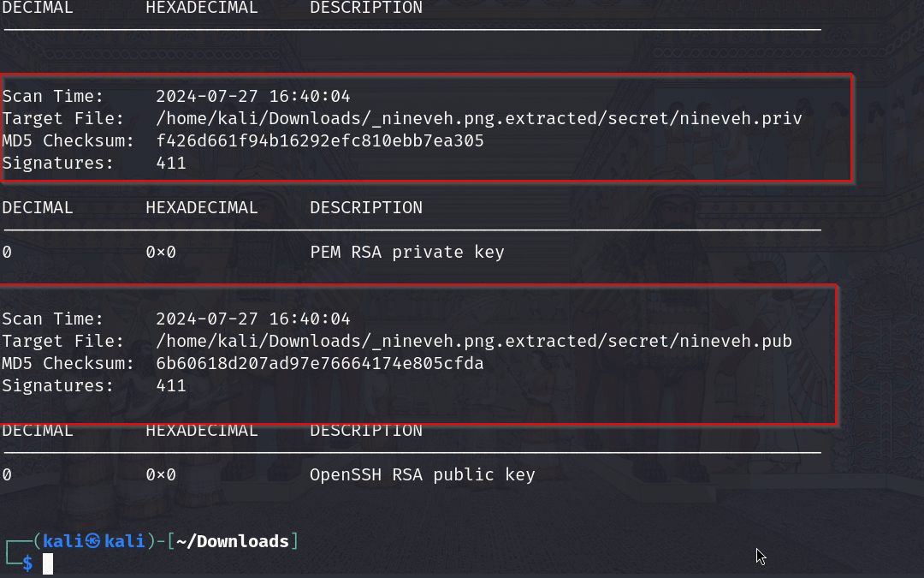Click the nineveh.pub target file path
The height and width of the screenshot is (578, 924).
tap(474, 341)
